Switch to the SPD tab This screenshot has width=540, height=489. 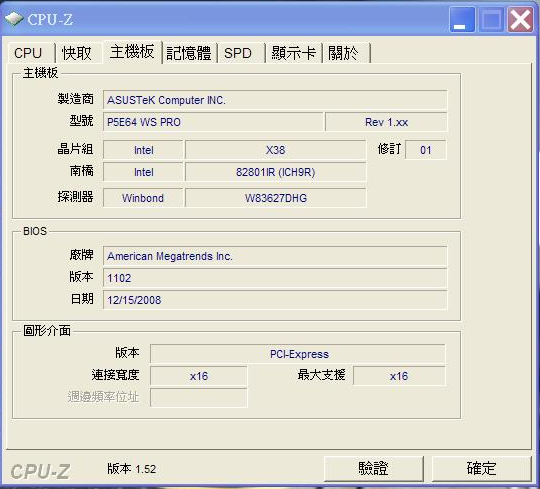240,53
